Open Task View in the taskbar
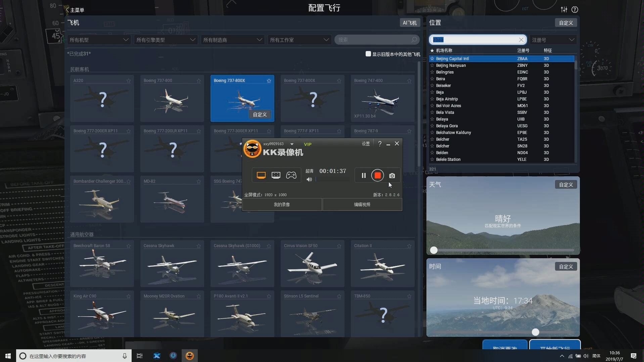 tap(140, 356)
